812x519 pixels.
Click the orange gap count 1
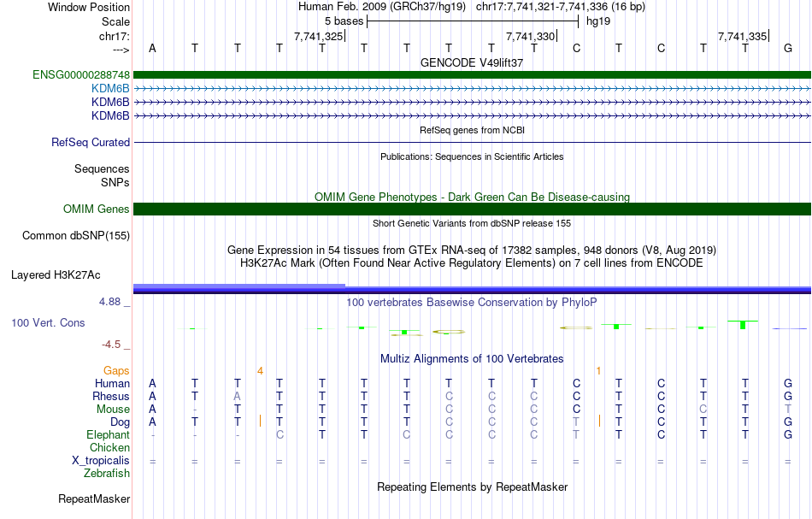pyautogui.click(x=598, y=370)
